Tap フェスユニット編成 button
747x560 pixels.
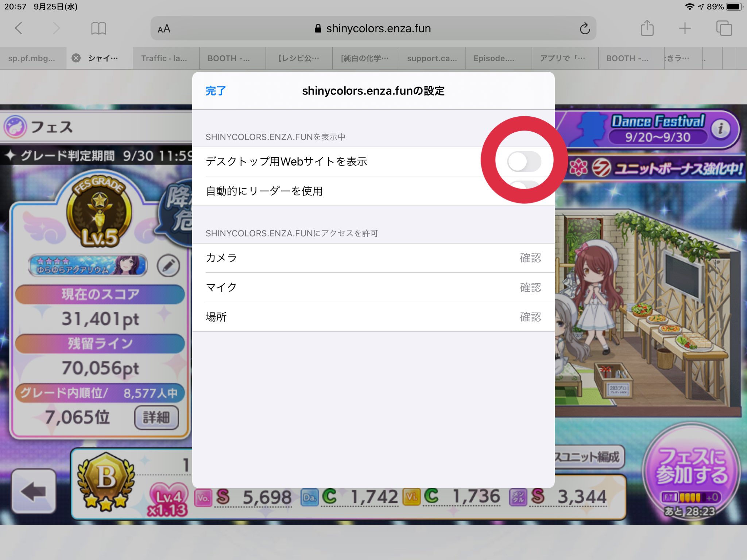589,457
